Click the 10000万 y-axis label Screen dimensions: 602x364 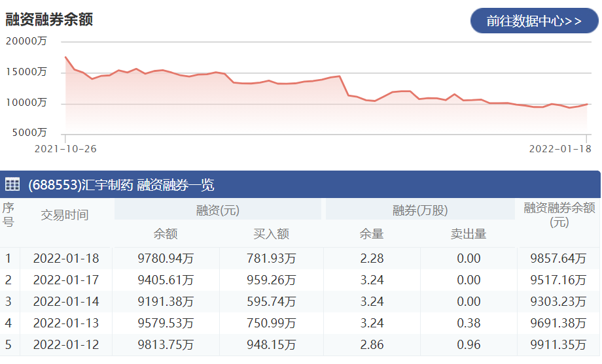[26, 103]
